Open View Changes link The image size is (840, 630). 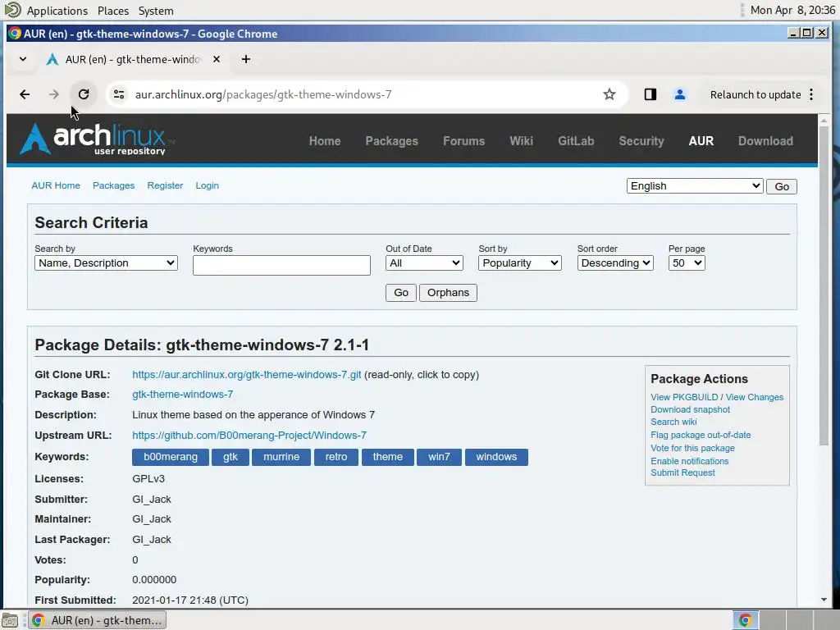coord(755,397)
